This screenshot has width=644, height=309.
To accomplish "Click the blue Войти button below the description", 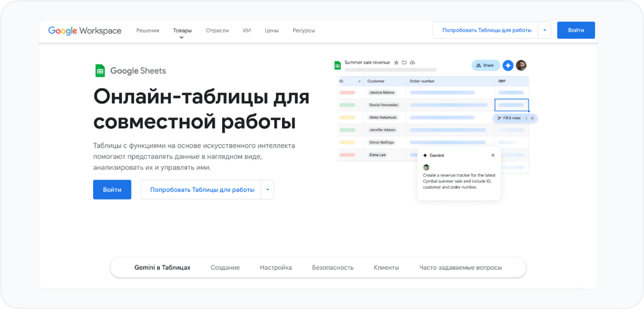I will tap(112, 190).
